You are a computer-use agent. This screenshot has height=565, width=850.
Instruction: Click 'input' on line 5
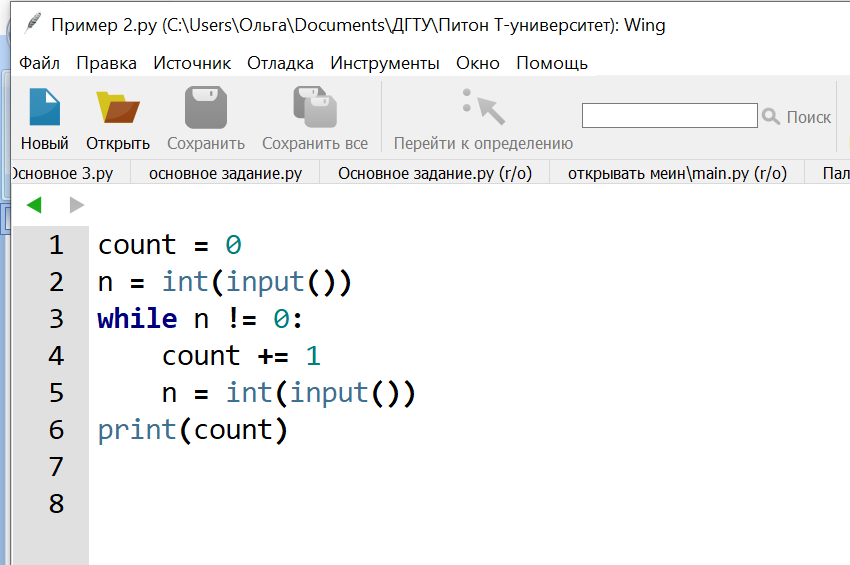(x=329, y=393)
